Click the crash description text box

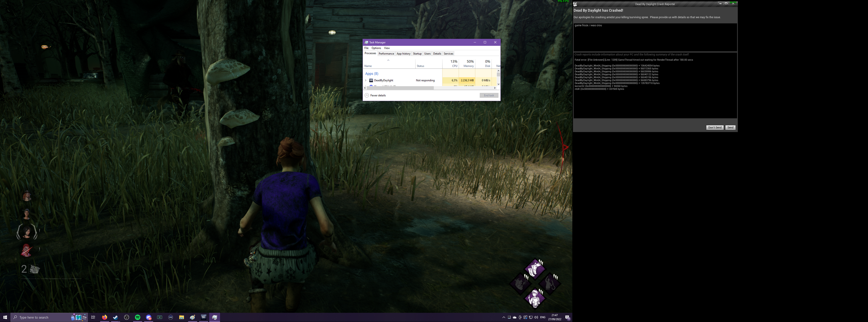tap(655, 37)
